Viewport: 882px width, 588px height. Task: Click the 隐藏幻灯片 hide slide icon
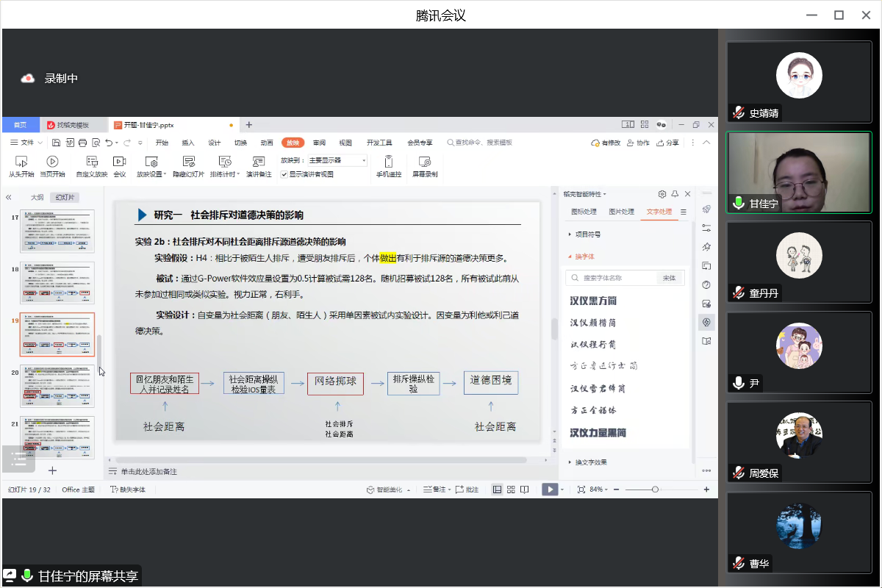click(x=188, y=161)
